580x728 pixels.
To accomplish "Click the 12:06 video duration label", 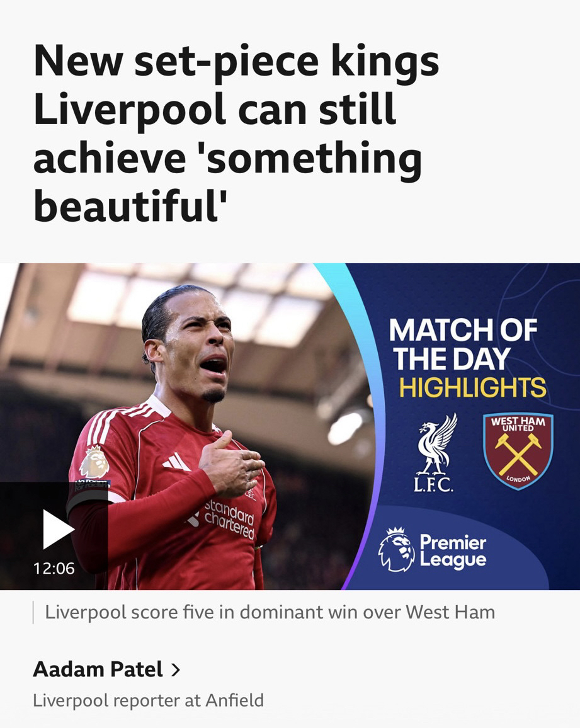I will coord(54,568).
